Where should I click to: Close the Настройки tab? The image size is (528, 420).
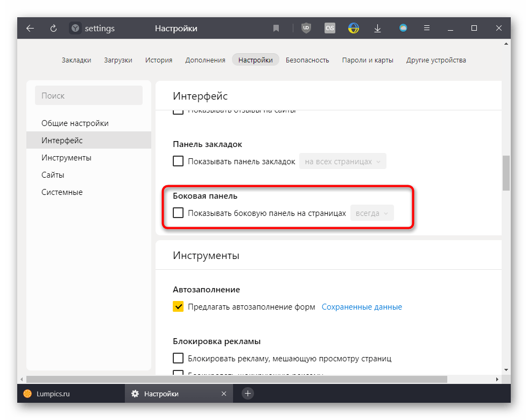pyautogui.click(x=223, y=394)
